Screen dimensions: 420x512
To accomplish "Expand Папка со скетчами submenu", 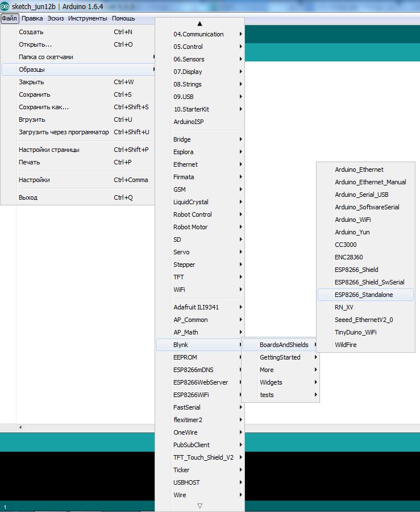I will pyautogui.click(x=78, y=57).
